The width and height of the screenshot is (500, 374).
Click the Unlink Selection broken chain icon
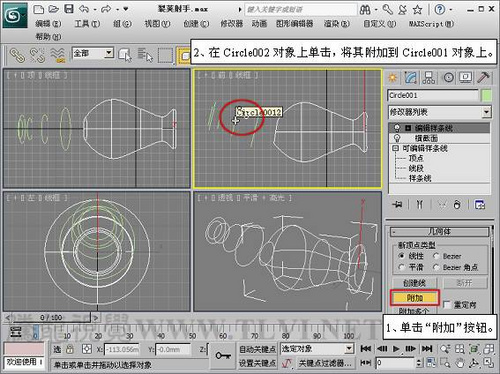[37, 55]
